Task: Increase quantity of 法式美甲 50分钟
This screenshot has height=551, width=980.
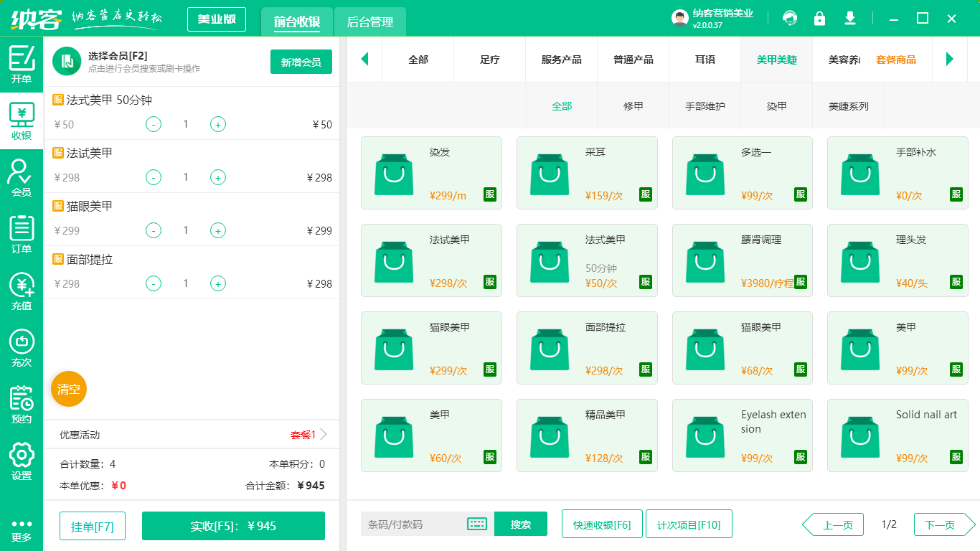Action: pyautogui.click(x=218, y=124)
